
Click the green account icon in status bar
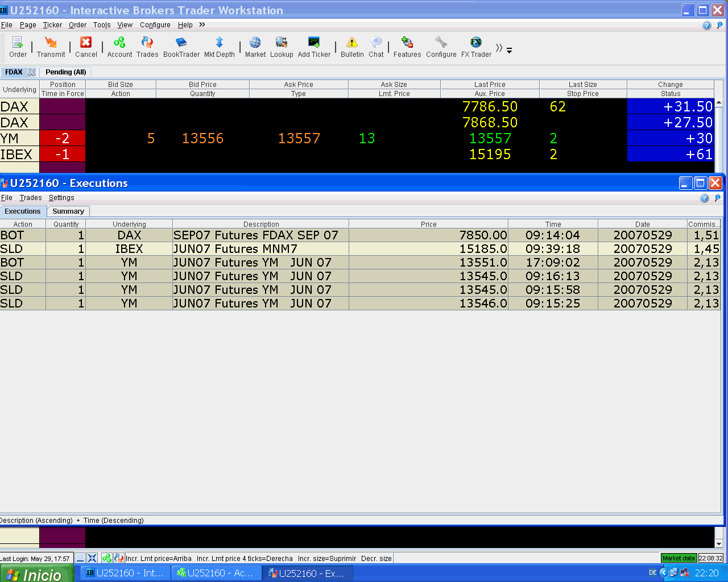106,558
